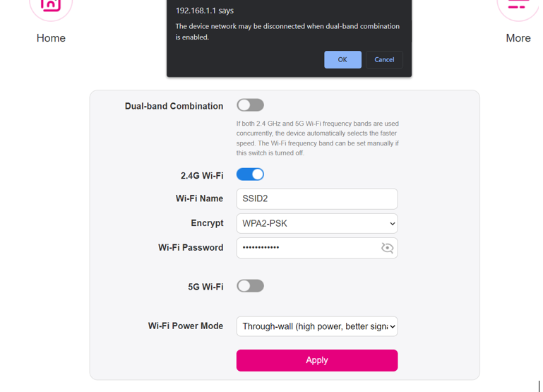This screenshot has height=392, width=543.
Task: Cancel the dual-band warning dialog
Action: (x=384, y=59)
